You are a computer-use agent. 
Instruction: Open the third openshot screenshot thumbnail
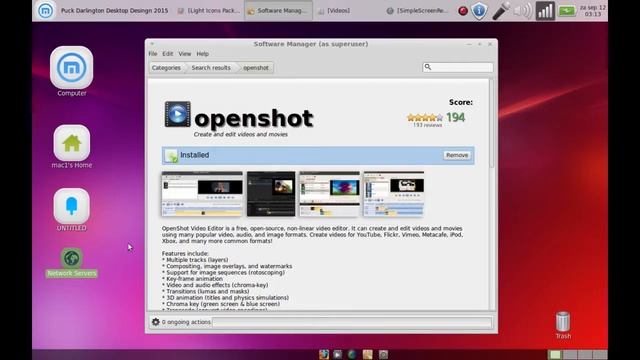[329, 194]
